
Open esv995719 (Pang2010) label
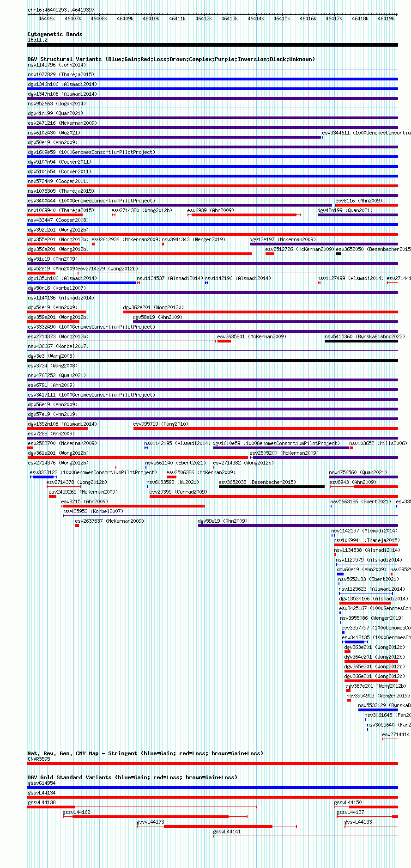161,424
